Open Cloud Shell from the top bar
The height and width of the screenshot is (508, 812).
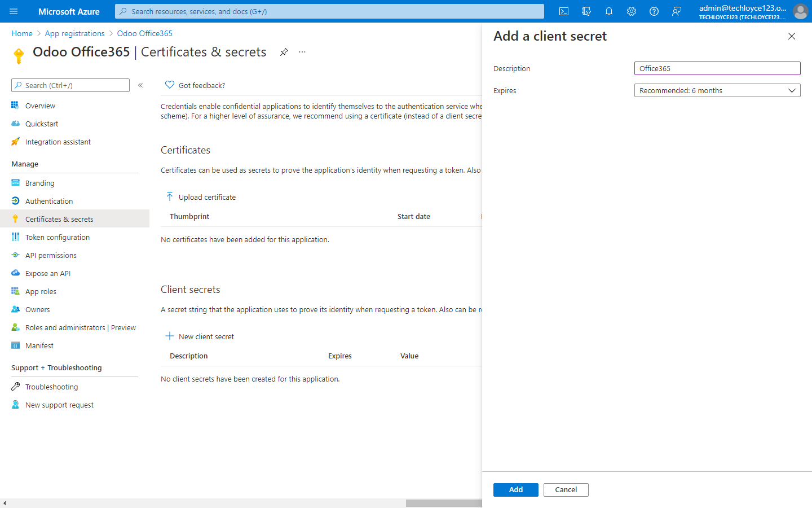(x=564, y=11)
